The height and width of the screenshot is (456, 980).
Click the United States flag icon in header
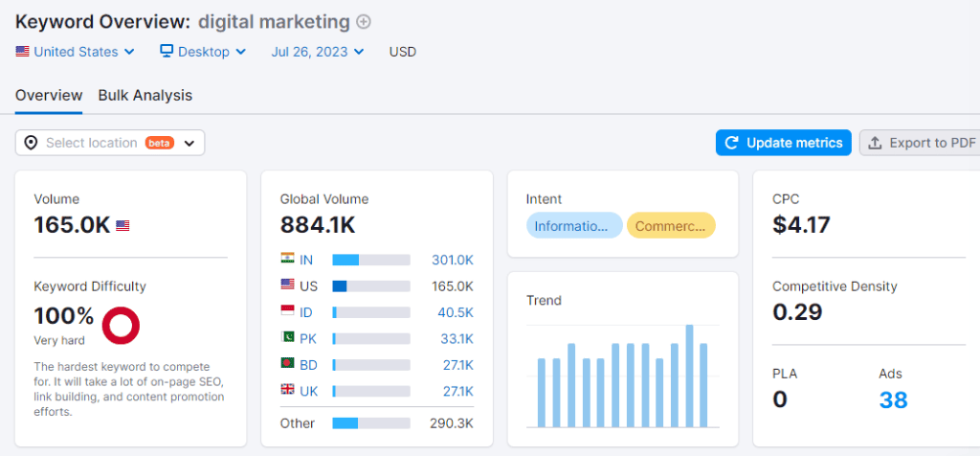[23, 52]
